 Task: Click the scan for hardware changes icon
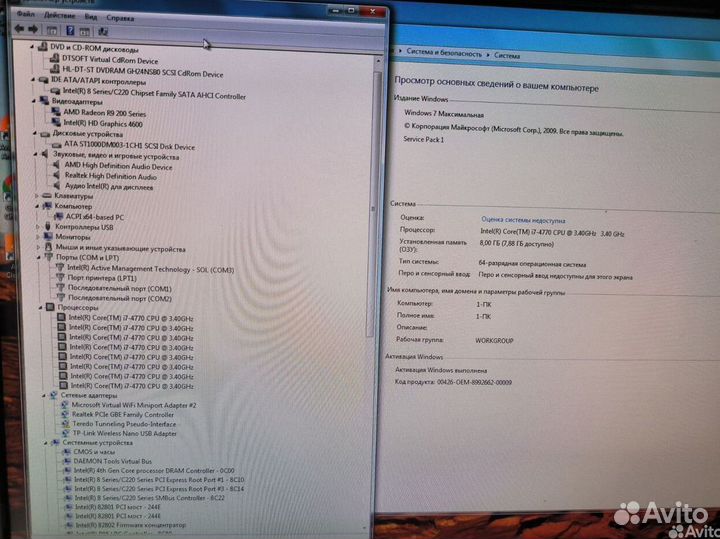tap(103, 32)
